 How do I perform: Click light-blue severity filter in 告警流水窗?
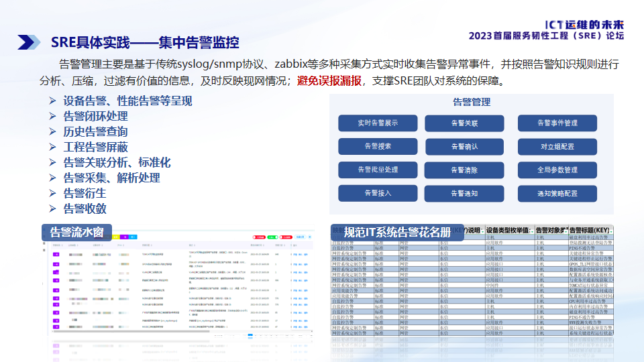click(x=133, y=237)
